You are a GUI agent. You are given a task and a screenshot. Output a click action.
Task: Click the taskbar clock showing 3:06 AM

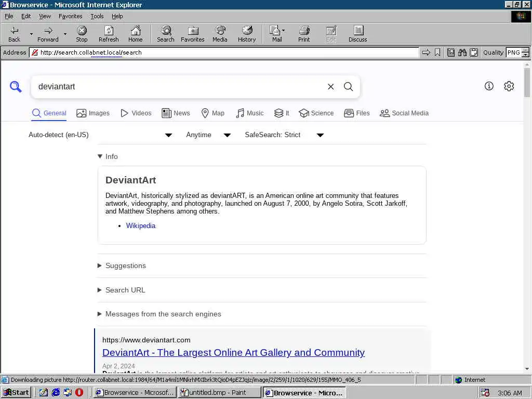pyautogui.click(x=510, y=393)
